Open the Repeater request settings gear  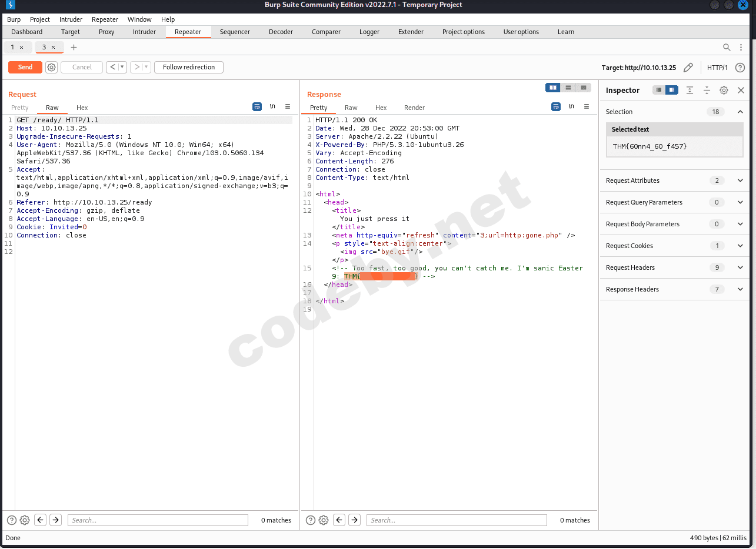(x=51, y=67)
